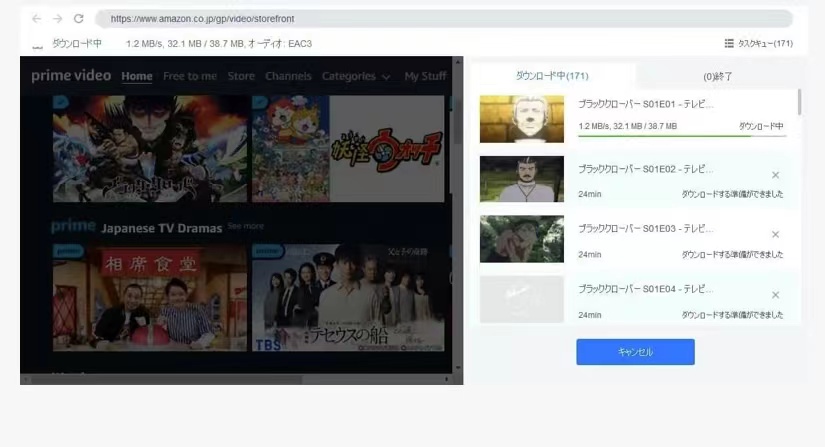Click the URL address bar
The image size is (825, 447).
coord(444,19)
